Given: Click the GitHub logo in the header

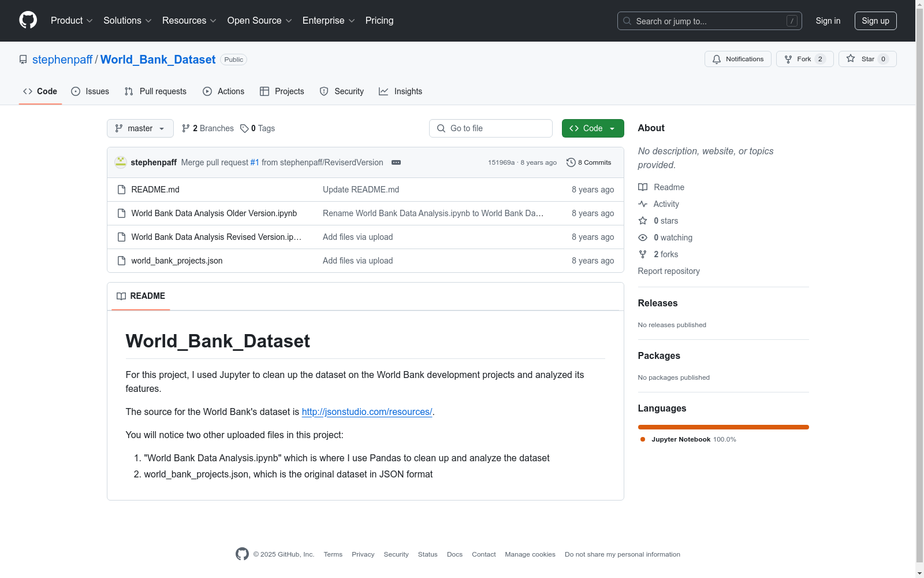Looking at the screenshot, I should click(28, 20).
